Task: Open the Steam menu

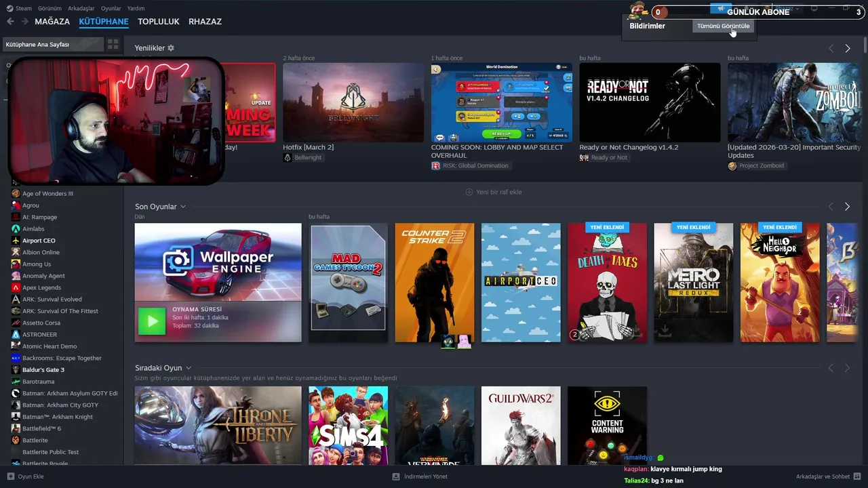Action: 19,8
